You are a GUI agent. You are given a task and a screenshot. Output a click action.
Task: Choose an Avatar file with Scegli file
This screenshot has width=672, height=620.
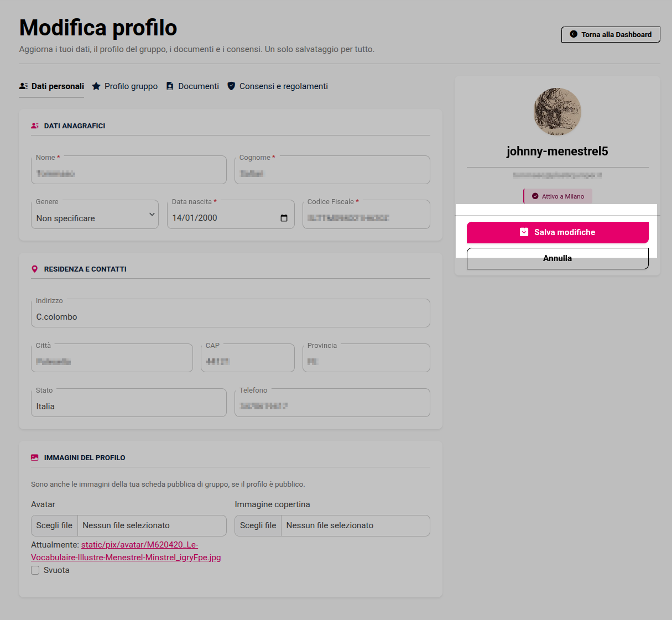(54, 525)
